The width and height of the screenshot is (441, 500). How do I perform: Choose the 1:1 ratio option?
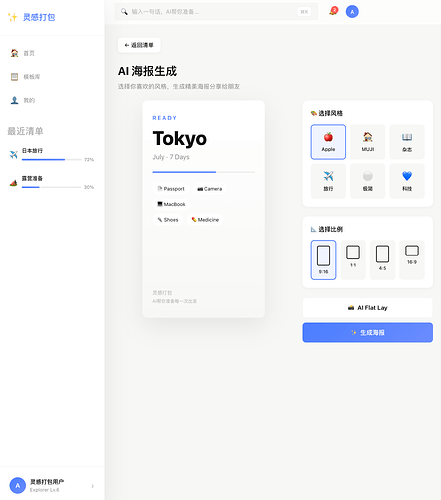353,260
